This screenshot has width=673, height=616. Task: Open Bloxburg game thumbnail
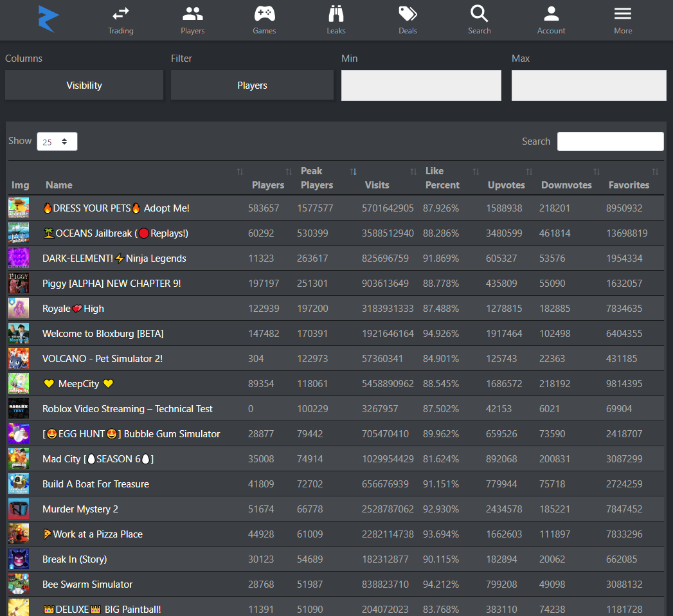click(19, 334)
